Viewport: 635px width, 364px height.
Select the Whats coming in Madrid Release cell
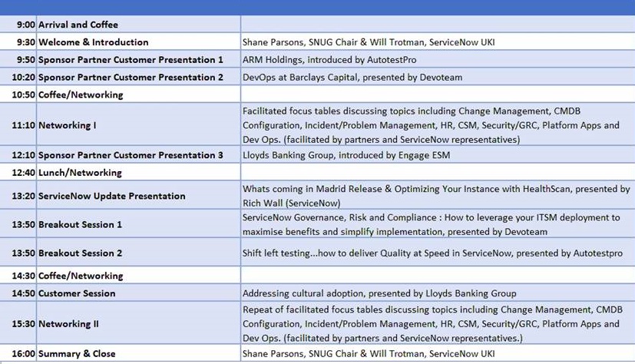(x=438, y=195)
